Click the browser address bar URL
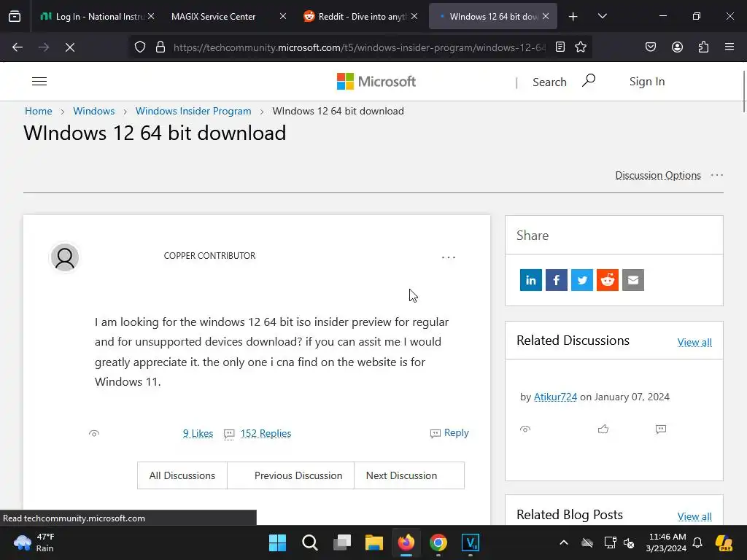Screen dimensions: 747x560 point(360,47)
